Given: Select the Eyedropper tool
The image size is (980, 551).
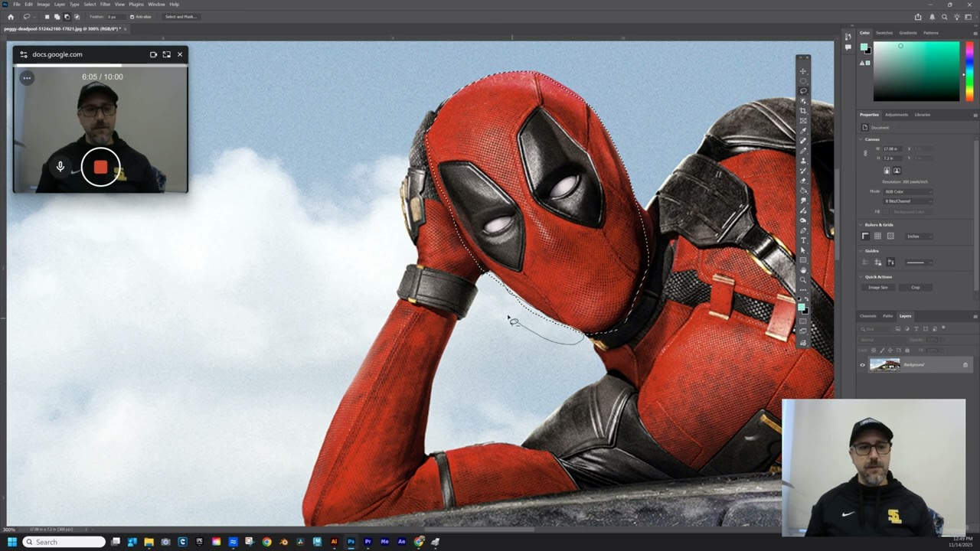Looking at the screenshot, I should pyautogui.click(x=803, y=131).
